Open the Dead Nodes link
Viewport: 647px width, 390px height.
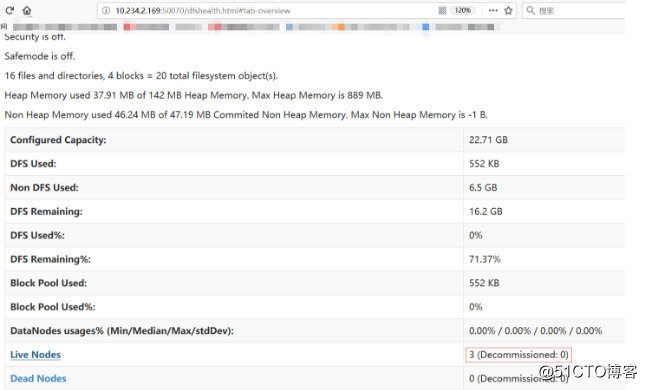[x=38, y=378]
